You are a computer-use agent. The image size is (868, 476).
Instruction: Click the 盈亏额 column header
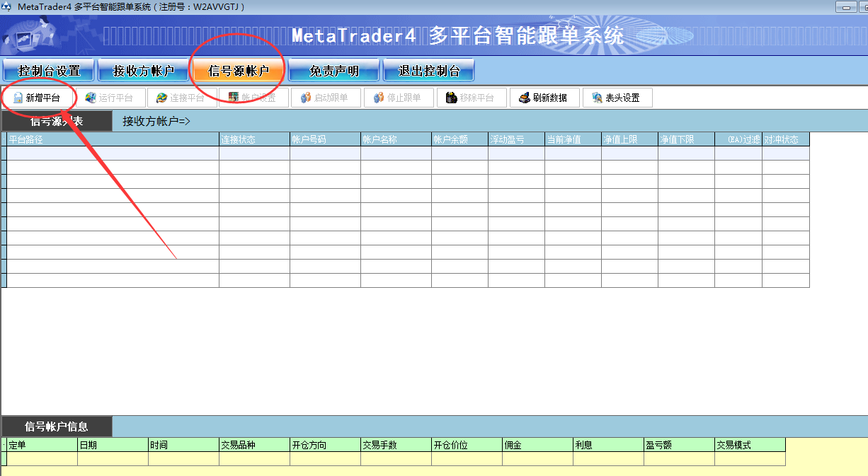(x=680, y=445)
